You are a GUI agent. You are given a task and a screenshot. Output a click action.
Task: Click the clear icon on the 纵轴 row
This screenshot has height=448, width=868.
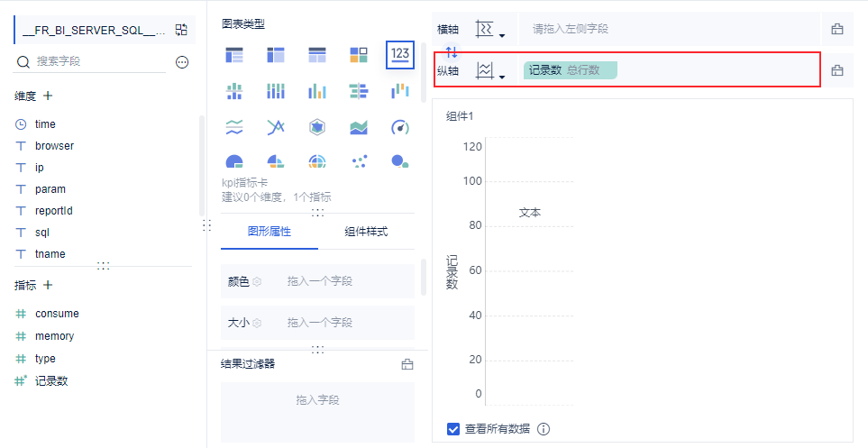tap(836, 70)
